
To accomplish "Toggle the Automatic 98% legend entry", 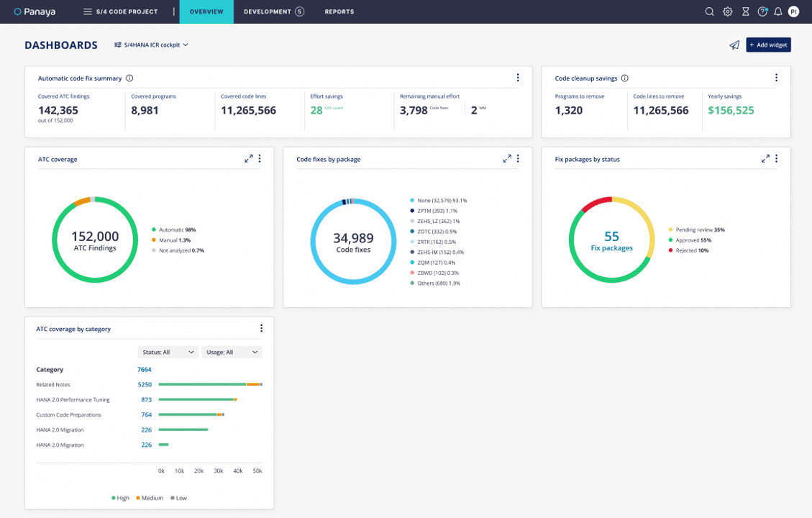I will [x=174, y=230].
